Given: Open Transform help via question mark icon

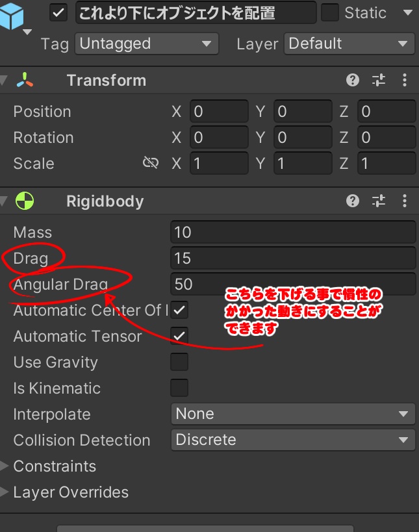Looking at the screenshot, I should tap(352, 80).
